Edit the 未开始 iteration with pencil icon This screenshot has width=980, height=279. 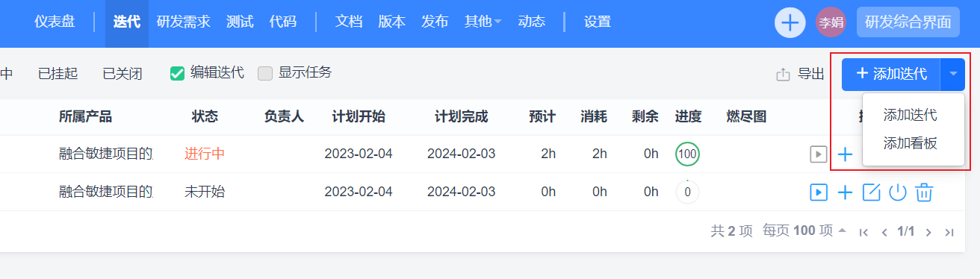click(x=872, y=192)
